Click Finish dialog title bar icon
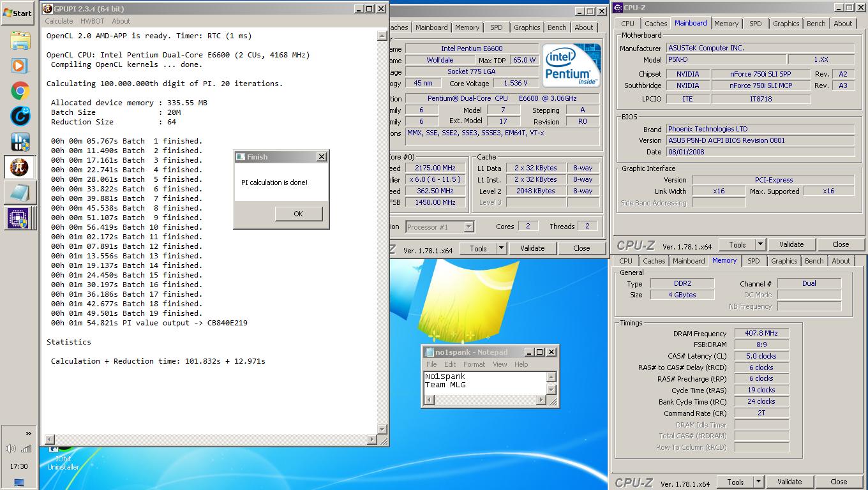The height and width of the screenshot is (490, 868). pos(241,156)
